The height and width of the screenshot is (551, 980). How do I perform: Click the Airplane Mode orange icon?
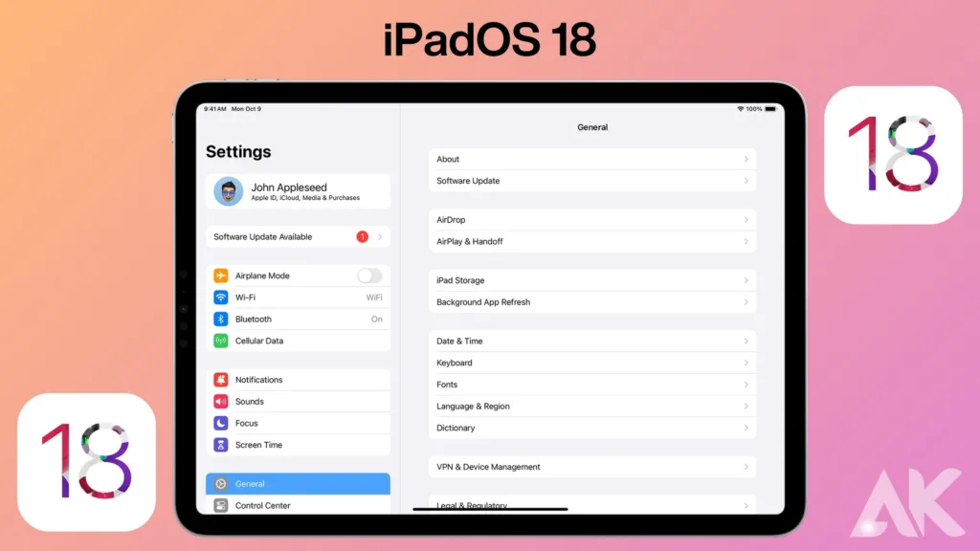(x=221, y=275)
